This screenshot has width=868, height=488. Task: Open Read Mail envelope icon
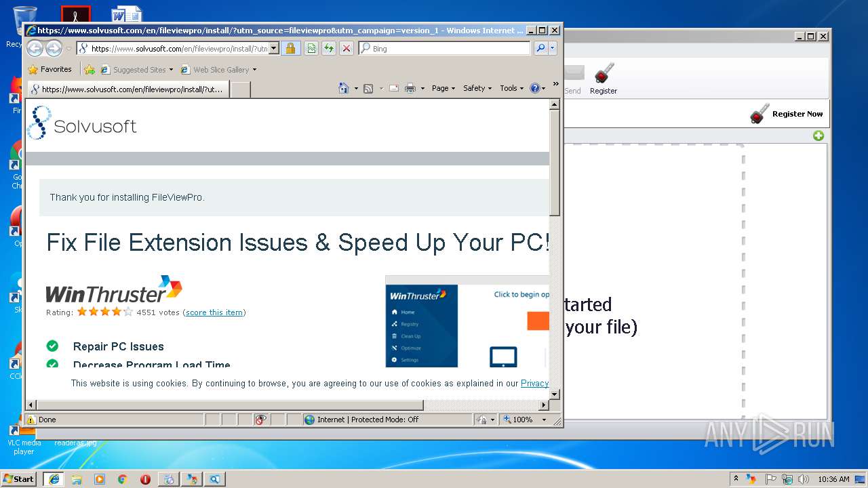[394, 88]
